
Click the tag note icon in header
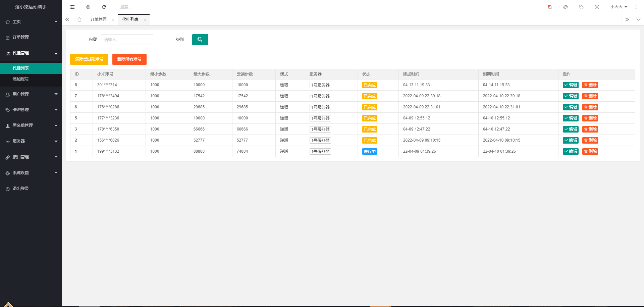[581, 7]
